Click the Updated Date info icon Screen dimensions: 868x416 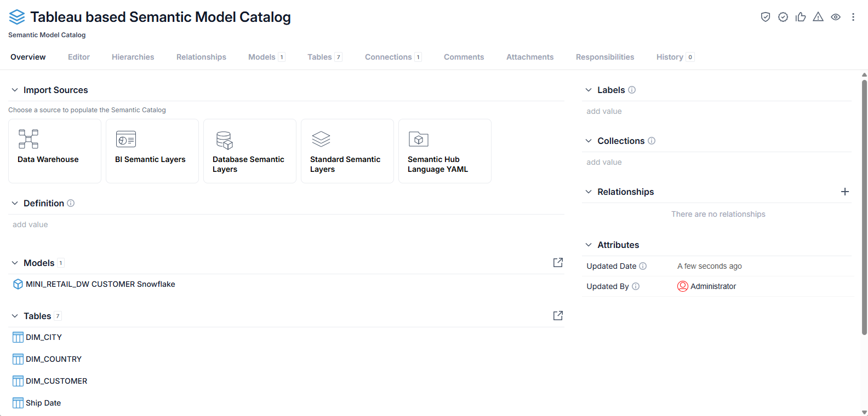pyautogui.click(x=643, y=266)
